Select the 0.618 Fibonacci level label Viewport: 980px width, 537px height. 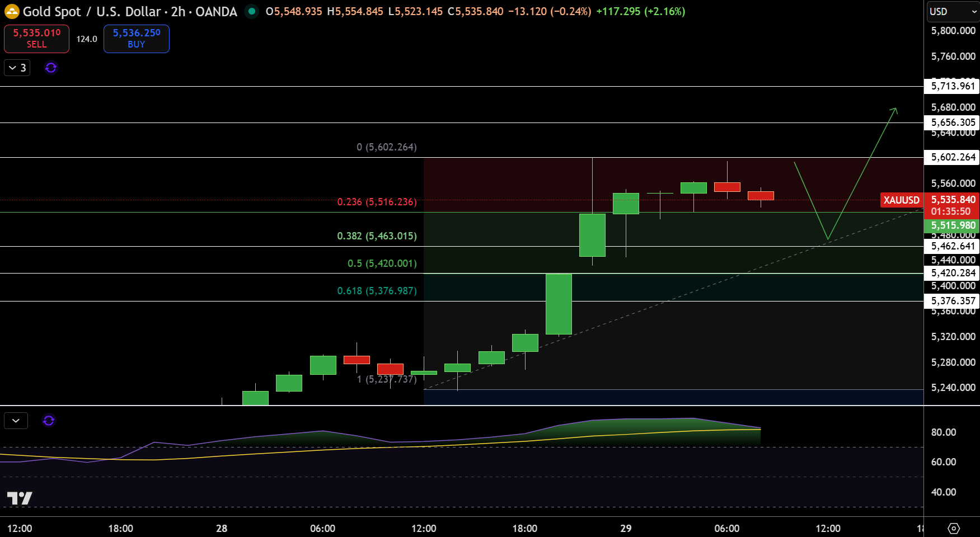pyautogui.click(x=377, y=291)
